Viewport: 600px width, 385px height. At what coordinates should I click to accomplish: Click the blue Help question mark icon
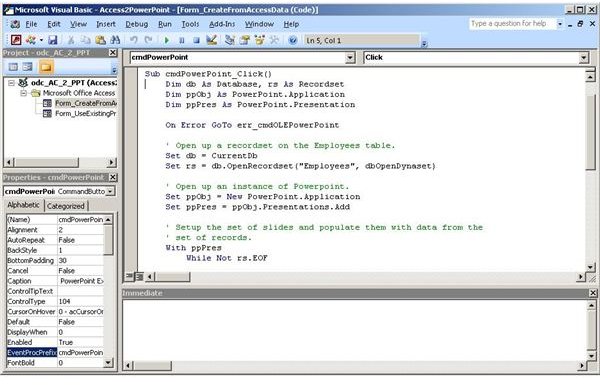click(x=293, y=40)
